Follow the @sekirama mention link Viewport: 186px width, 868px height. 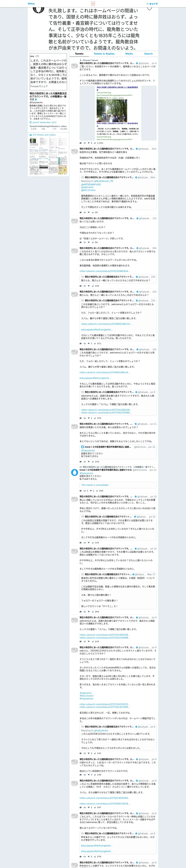tap(87, 187)
